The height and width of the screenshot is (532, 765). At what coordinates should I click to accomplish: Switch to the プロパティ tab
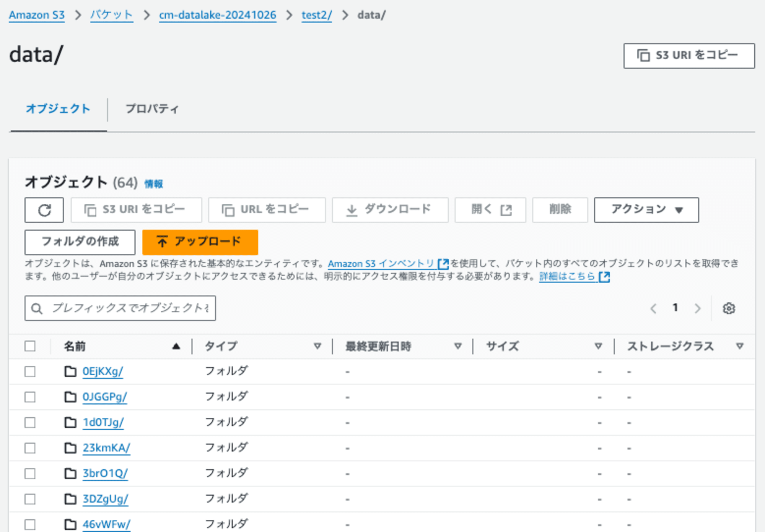coord(152,109)
